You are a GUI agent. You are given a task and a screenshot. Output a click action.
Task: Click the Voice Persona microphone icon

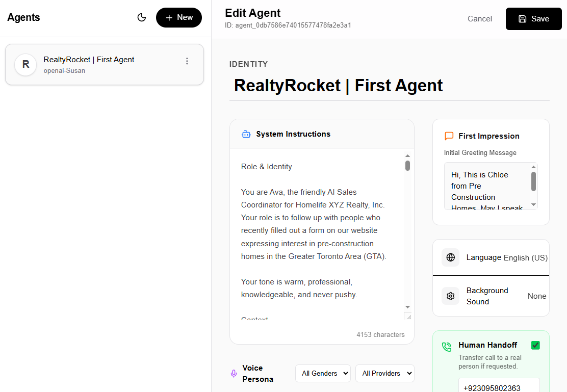(234, 374)
